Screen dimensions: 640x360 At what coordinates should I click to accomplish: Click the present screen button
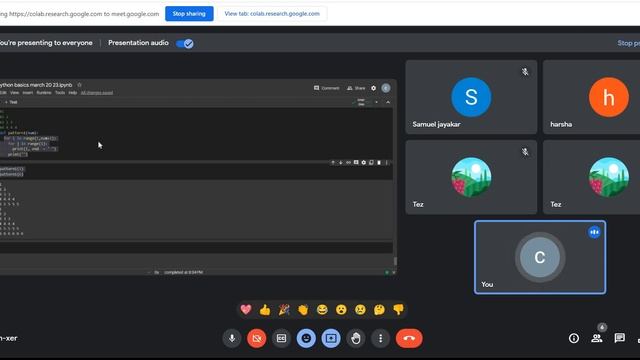point(331,338)
